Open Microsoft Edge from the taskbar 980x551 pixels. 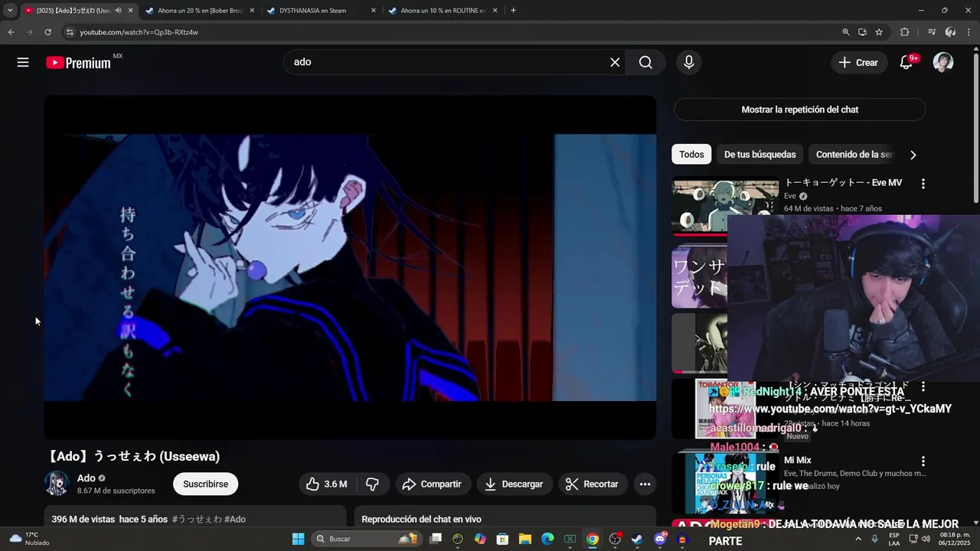[547, 539]
